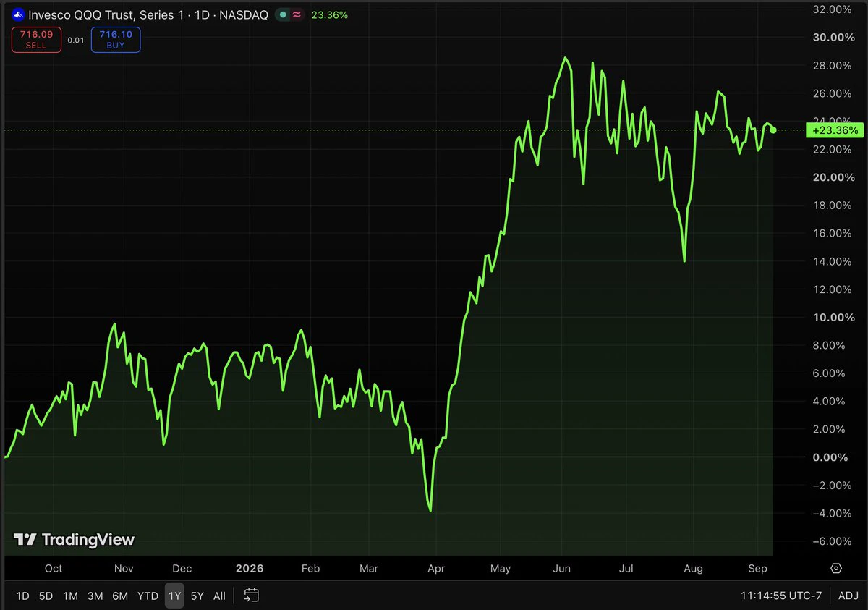Click the 10.00% axis label
This screenshot has width=868, height=610.
834,317
